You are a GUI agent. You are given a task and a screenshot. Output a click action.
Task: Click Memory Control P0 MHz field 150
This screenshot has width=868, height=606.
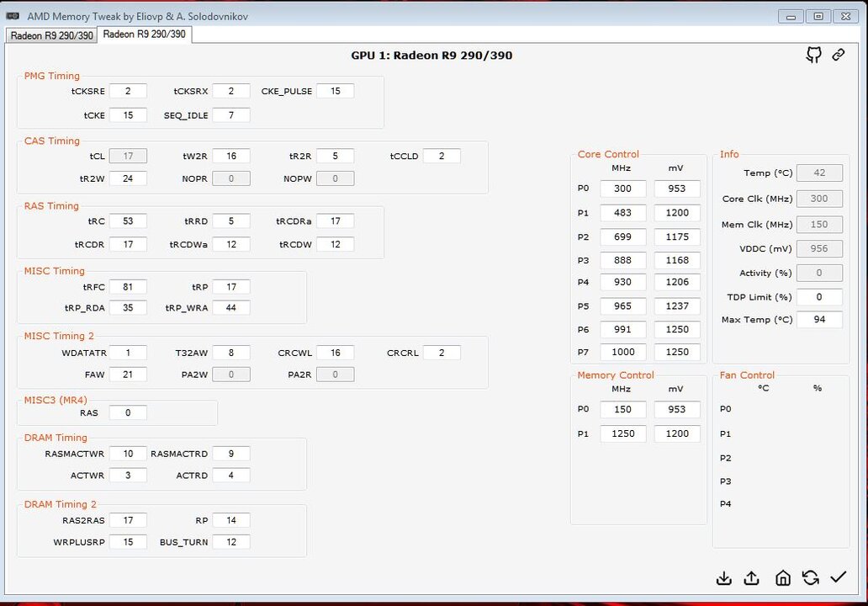tap(622, 409)
